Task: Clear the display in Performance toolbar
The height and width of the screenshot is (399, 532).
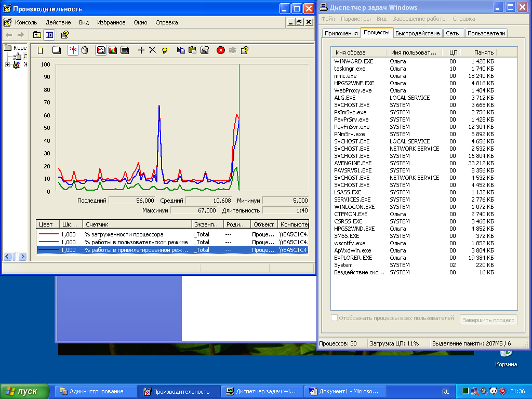Action: tap(56, 50)
